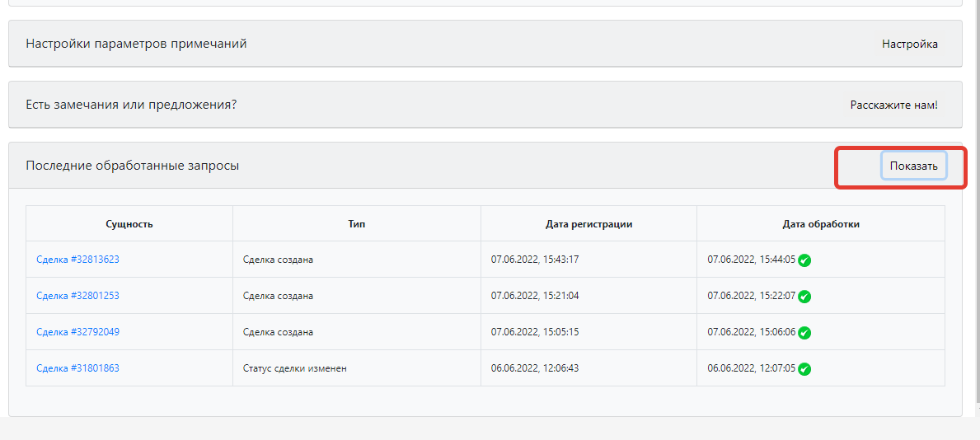The width and height of the screenshot is (980, 440).
Task: Click green check icon beside 15:22:07 processing time
Action: 804,297
